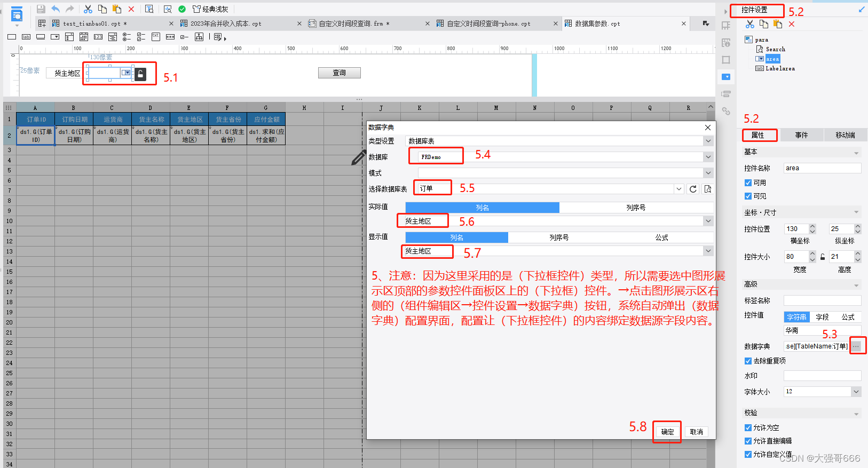This screenshot has width=868, height=468.
Task: Select Labelarea in widget tree
Action: (780, 68)
